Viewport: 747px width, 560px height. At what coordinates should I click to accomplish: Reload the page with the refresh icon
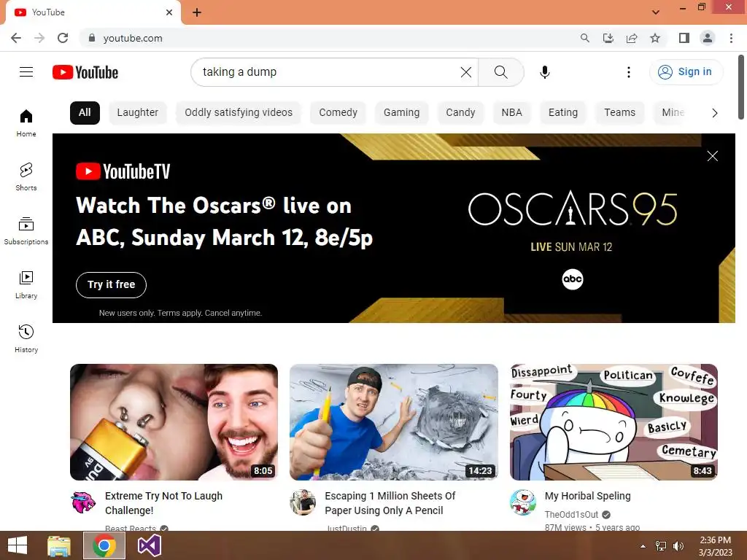63,38
